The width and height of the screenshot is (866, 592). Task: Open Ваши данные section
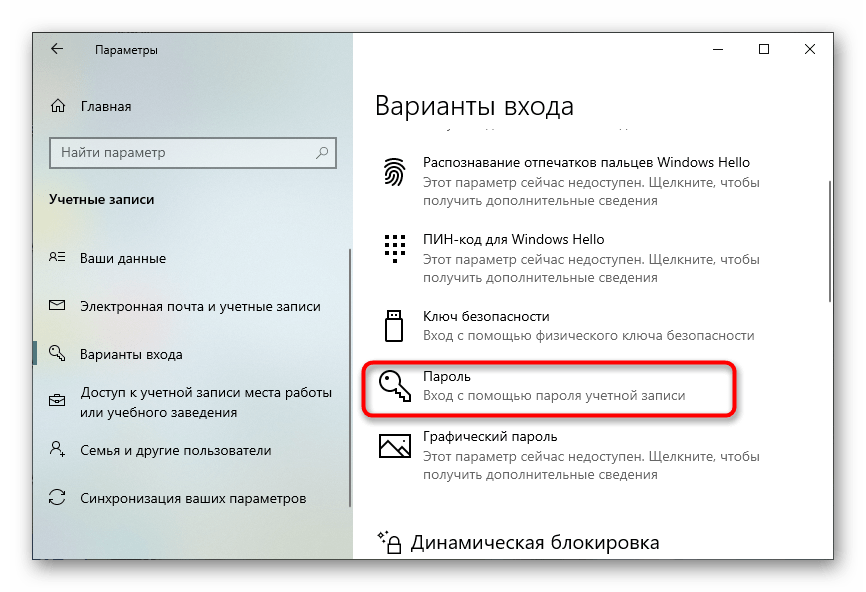[x=123, y=258]
